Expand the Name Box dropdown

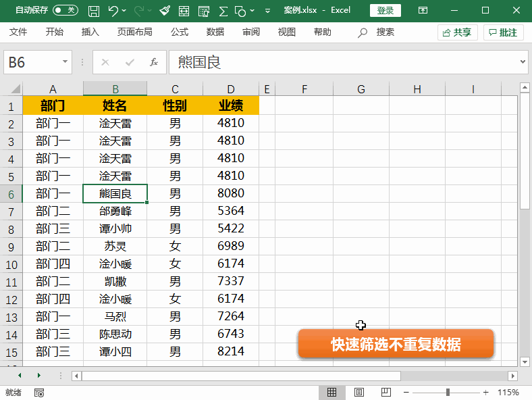tap(65, 62)
